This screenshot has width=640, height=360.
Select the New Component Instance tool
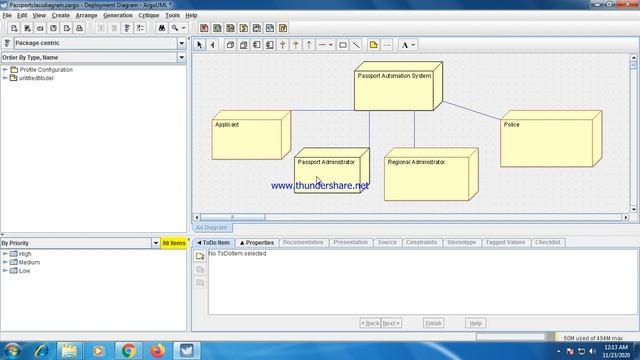(270, 45)
